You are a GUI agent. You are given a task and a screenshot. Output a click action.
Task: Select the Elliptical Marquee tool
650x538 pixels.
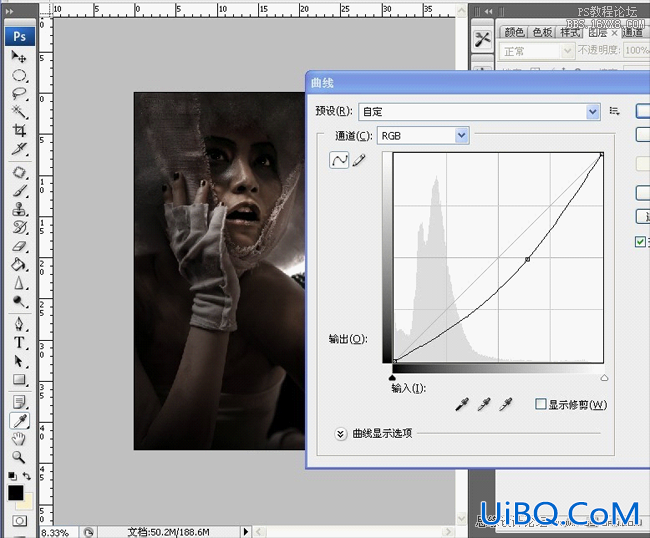[19, 75]
